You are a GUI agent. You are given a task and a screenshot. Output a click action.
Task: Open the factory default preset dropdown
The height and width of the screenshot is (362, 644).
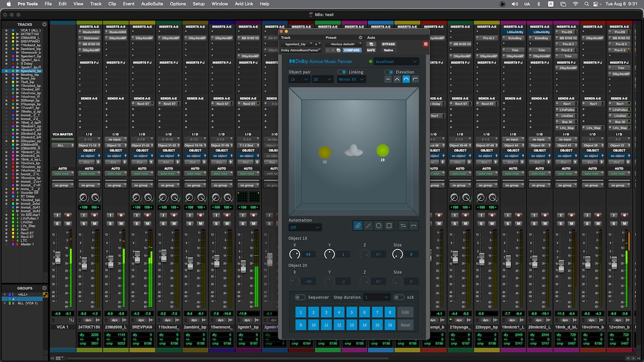pyautogui.click(x=344, y=44)
